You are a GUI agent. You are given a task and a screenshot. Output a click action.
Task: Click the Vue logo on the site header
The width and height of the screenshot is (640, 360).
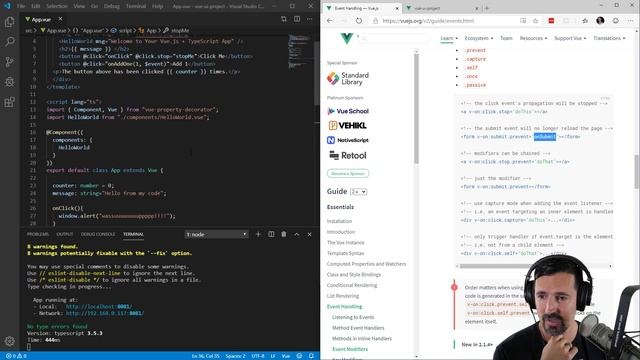[347, 38]
